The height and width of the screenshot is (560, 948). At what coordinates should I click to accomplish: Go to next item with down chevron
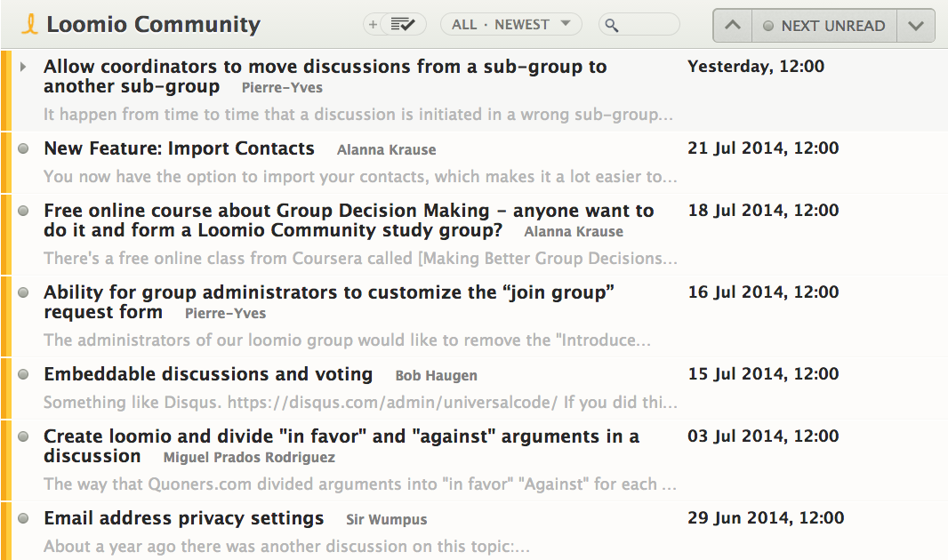tap(916, 26)
